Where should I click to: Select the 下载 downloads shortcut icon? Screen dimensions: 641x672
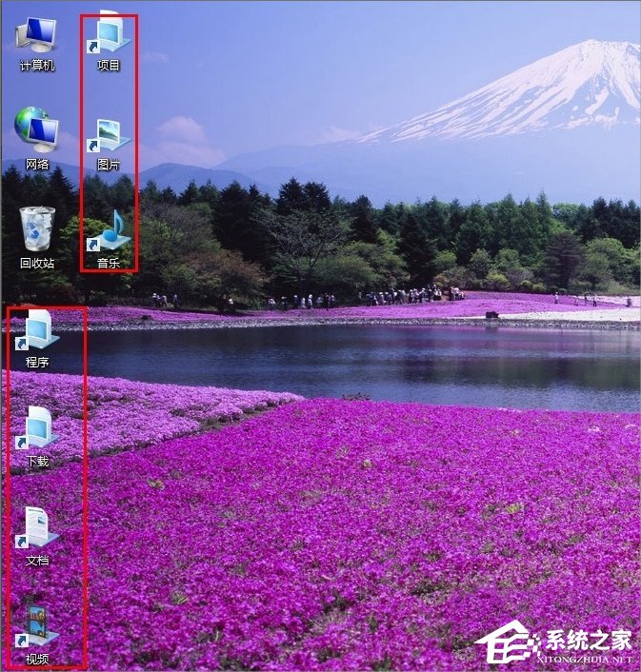pyautogui.click(x=37, y=427)
